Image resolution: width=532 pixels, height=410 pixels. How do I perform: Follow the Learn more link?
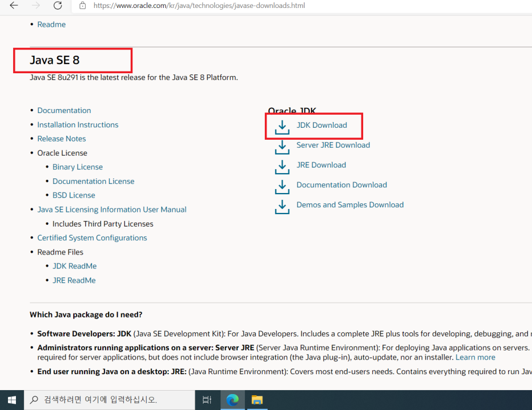475,357
